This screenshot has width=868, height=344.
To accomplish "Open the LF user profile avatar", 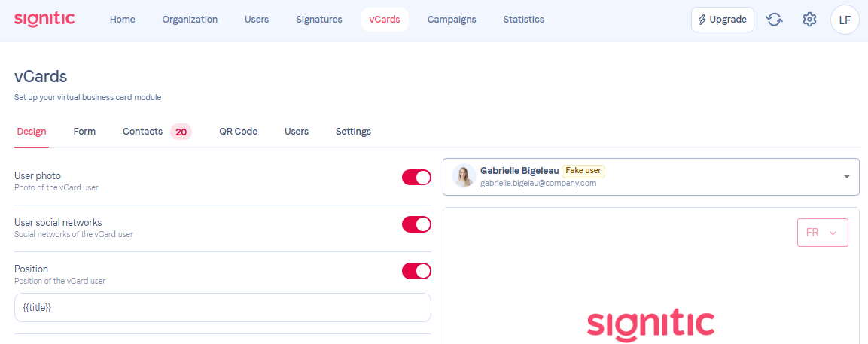I will point(845,20).
